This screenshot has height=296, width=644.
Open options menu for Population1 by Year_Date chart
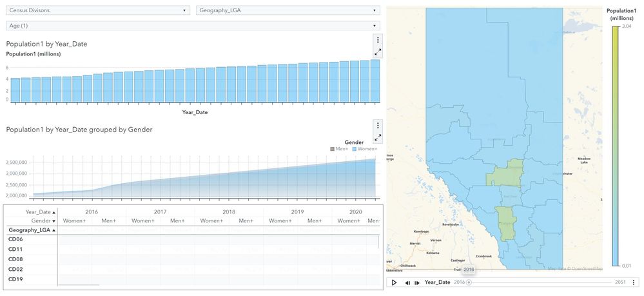378,40
